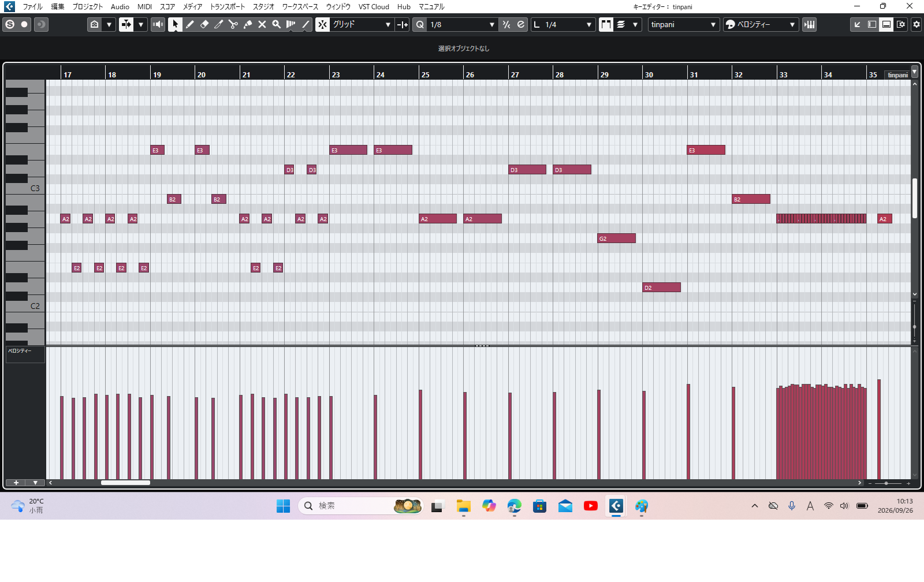This screenshot has height=582, width=924.
Task: Open the ファイル menu
Action: [x=32, y=6]
